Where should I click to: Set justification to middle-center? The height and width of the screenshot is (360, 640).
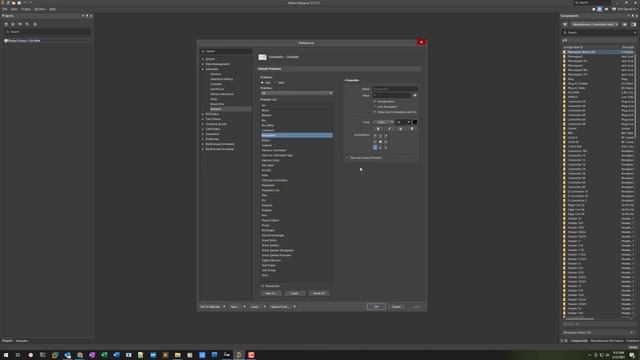[380, 142]
